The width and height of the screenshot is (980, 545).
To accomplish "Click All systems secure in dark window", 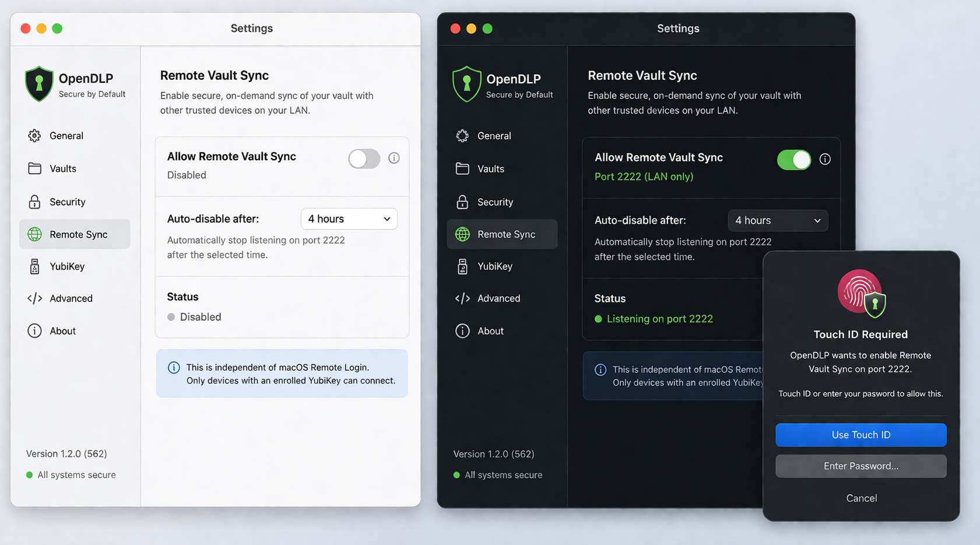I will [x=503, y=475].
